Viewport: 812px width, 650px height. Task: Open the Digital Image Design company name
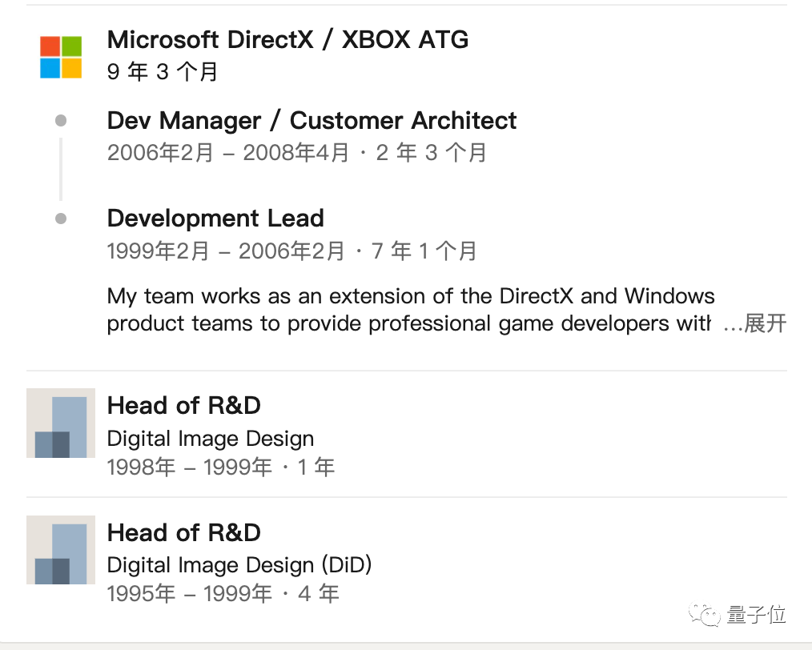pos(210,439)
